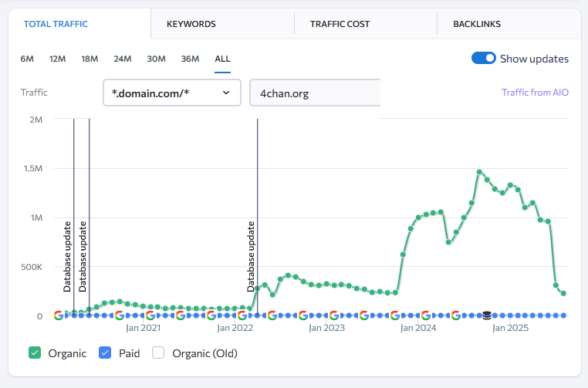Click the database stack icon before Jan 2025
The width and height of the screenshot is (588, 388).
click(487, 315)
